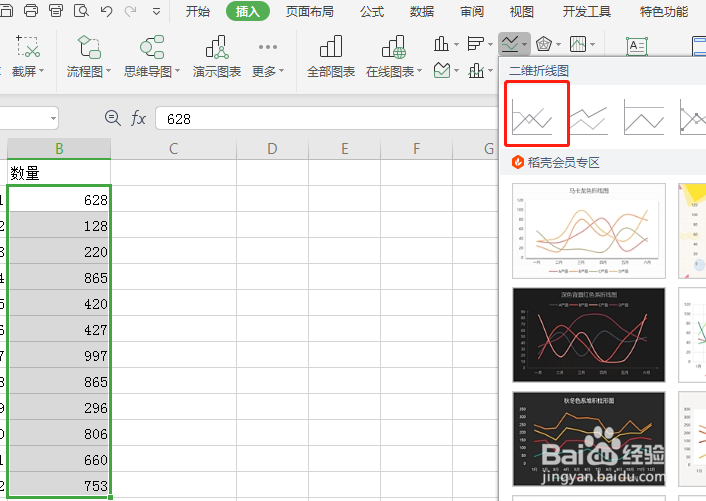Click the cell containing 628
706x501 pixels.
(x=59, y=199)
